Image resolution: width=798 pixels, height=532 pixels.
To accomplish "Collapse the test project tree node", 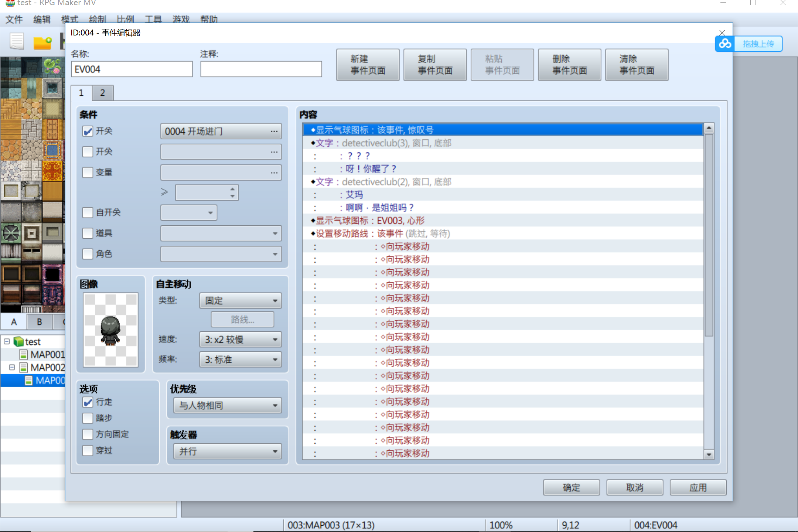I will click(x=7, y=341).
